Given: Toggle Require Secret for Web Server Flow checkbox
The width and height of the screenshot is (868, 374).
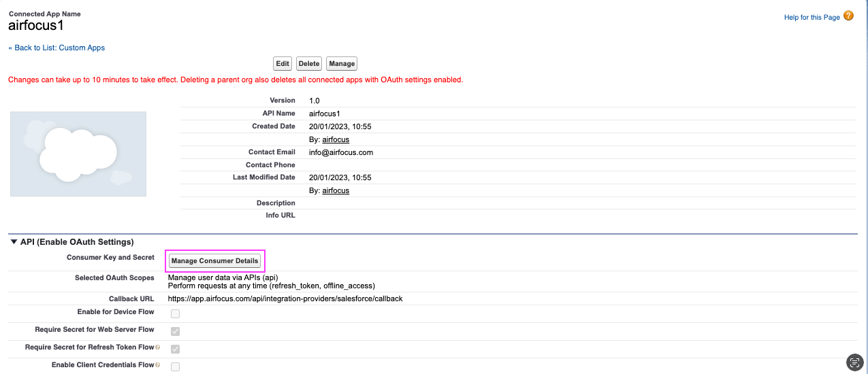Looking at the screenshot, I should click(176, 331).
